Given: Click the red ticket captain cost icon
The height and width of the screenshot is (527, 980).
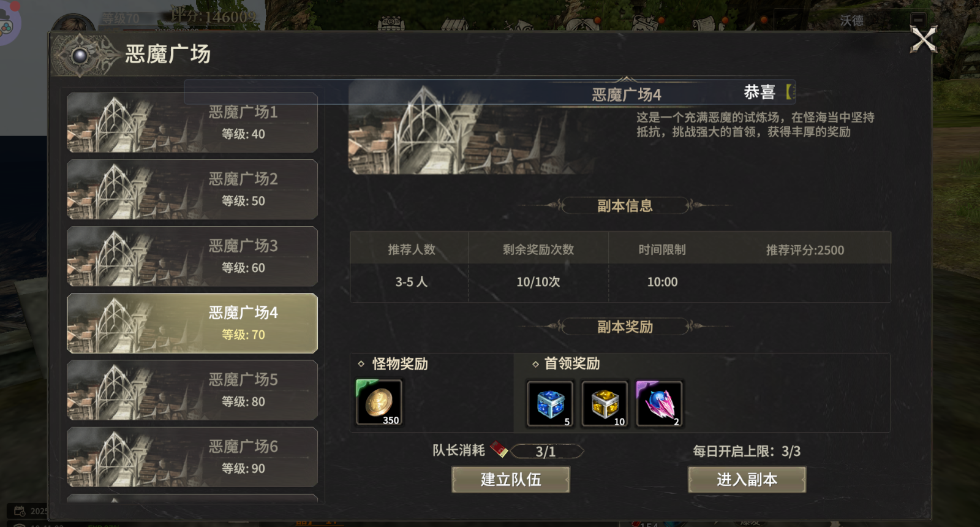Looking at the screenshot, I should pos(499,450).
